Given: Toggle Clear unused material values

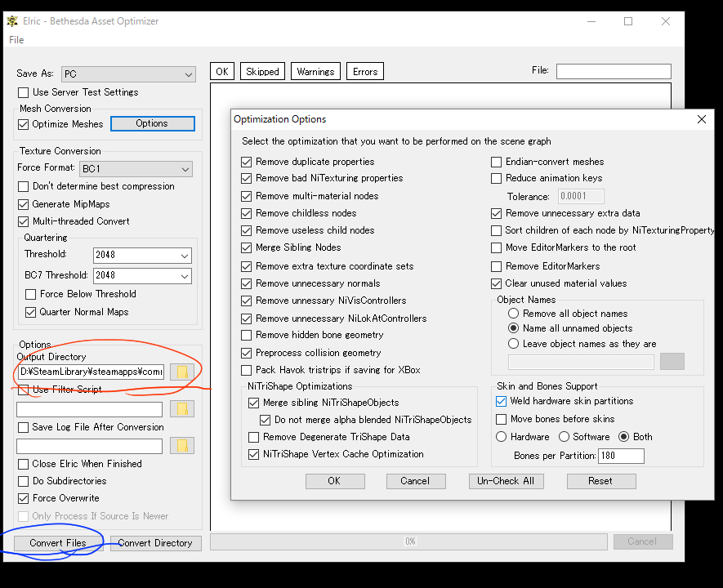Looking at the screenshot, I should (497, 283).
